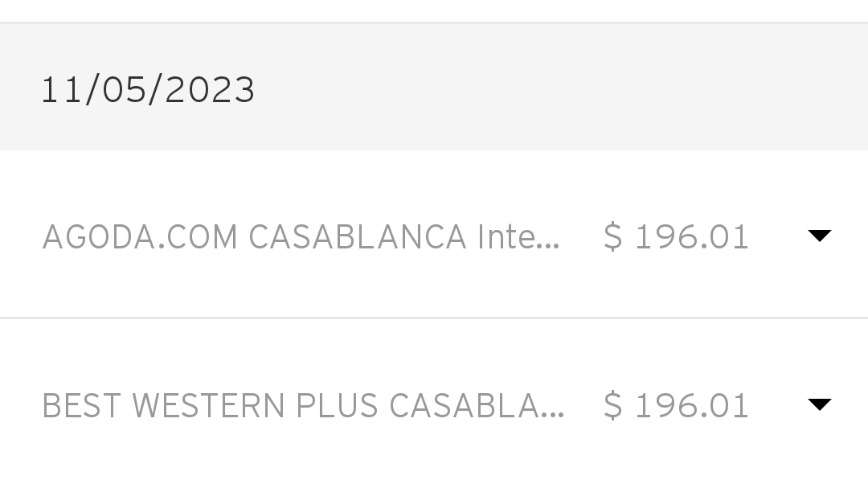Click the word 'CASABLANCA' in the first transaction
The image size is (868, 484).
tap(358, 237)
